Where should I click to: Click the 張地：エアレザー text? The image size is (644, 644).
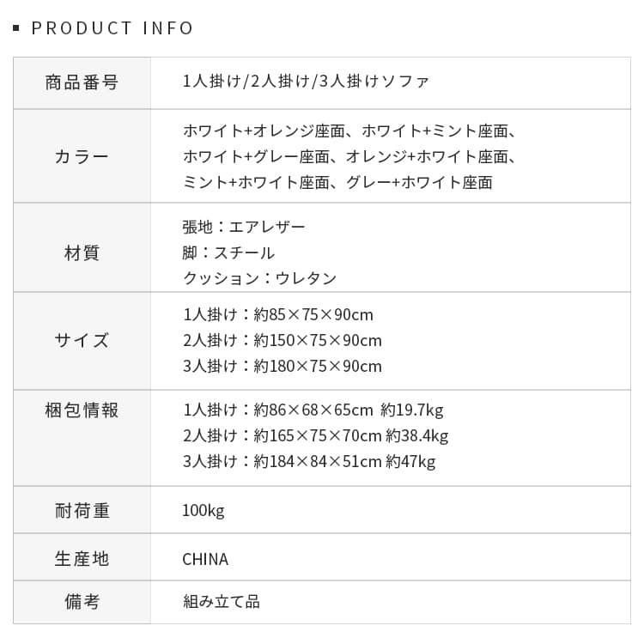click(x=244, y=228)
